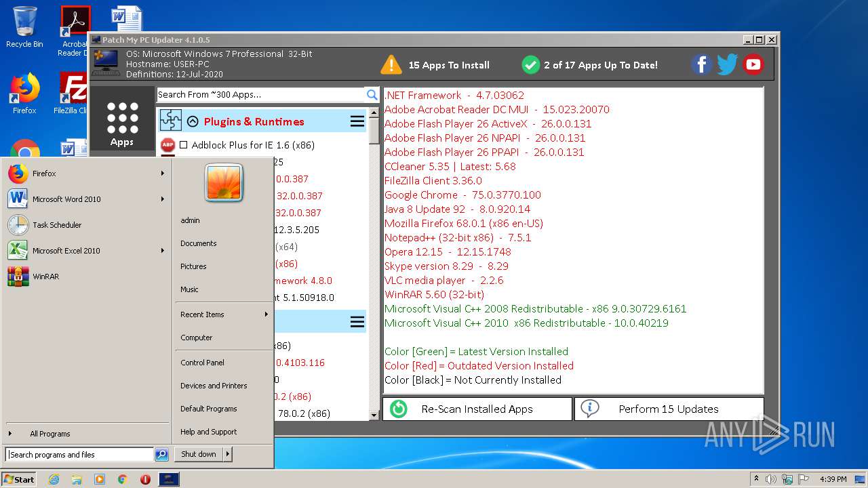Open the second category hamburger menu

pyautogui.click(x=357, y=322)
